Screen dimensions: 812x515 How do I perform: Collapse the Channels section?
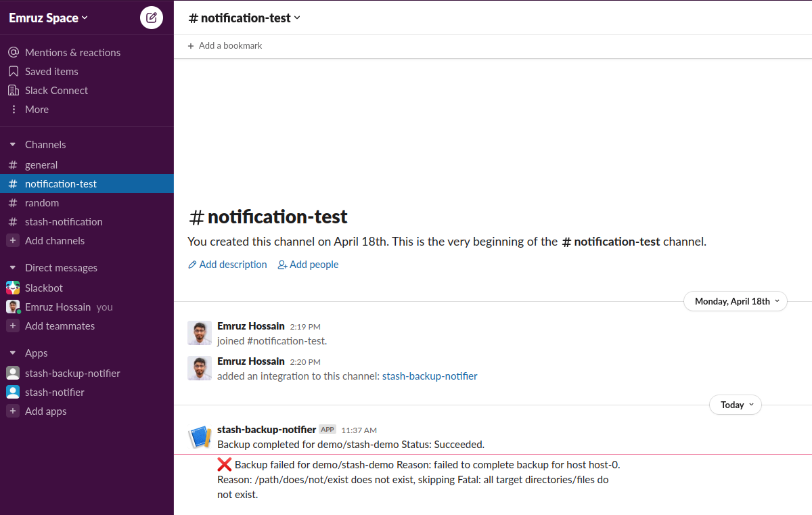coord(13,145)
